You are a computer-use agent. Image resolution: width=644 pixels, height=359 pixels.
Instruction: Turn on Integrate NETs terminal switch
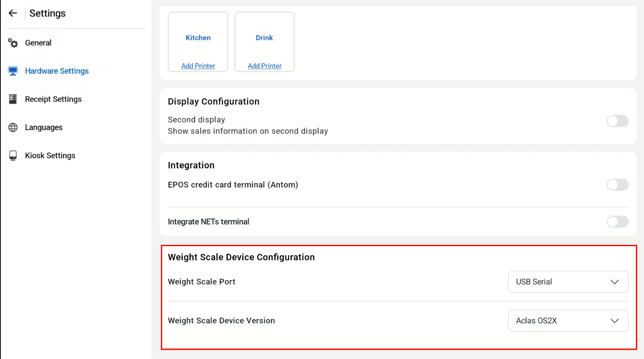pyautogui.click(x=617, y=222)
